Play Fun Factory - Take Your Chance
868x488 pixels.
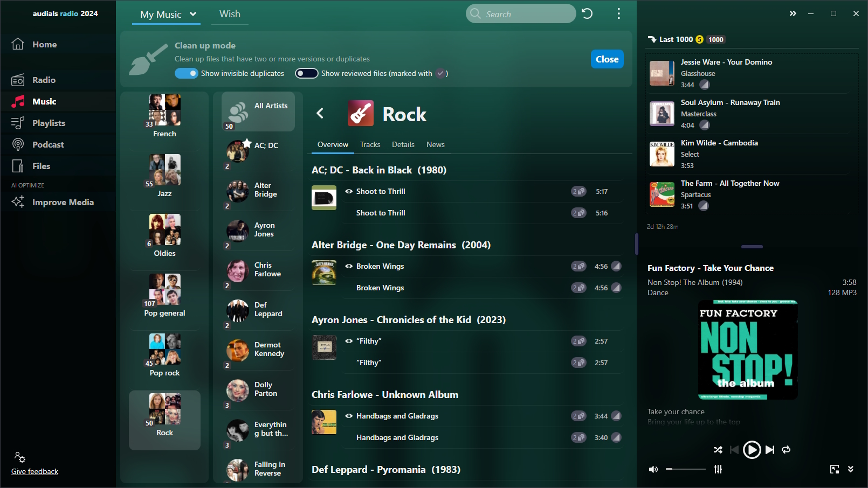[x=752, y=450]
